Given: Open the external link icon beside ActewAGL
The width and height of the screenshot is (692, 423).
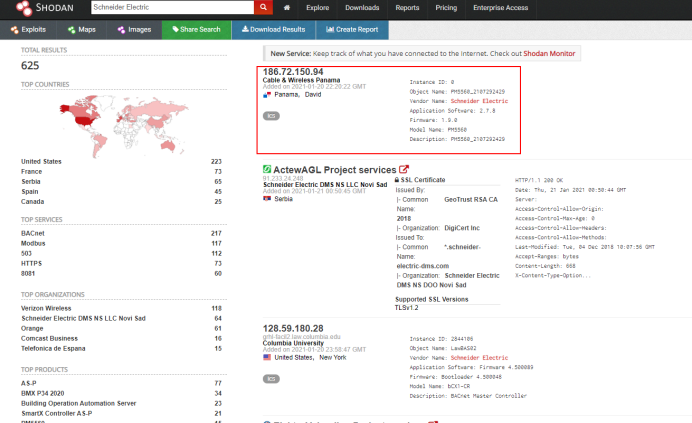Looking at the screenshot, I should (x=404, y=170).
